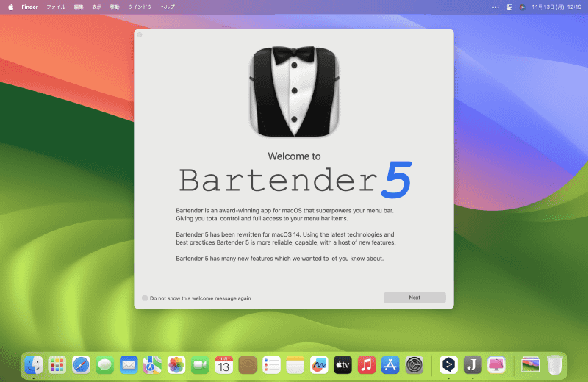Open Finder from the Dock
Viewport: 588px width, 382px height.
pyautogui.click(x=33, y=365)
